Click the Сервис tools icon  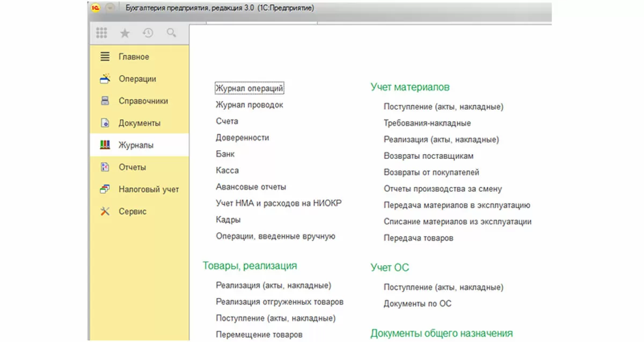point(105,212)
